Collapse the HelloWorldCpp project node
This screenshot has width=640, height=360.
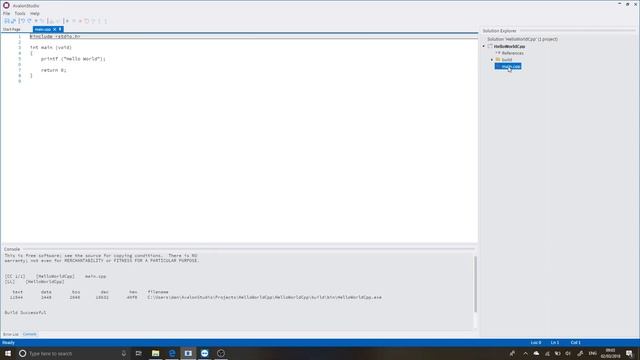484,47
